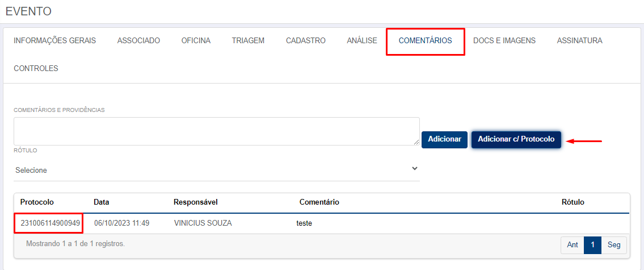Go to previous page with Ant

tap(573, 245)
